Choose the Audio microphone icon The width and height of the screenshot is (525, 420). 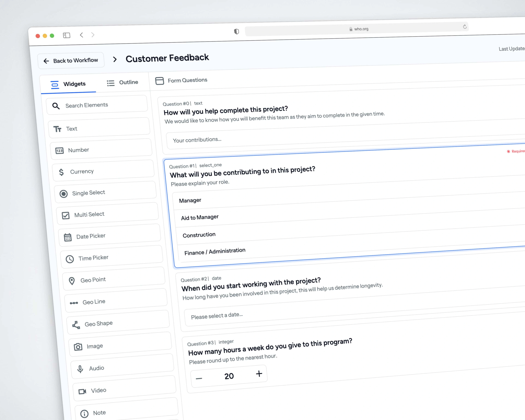pos(80,369)
